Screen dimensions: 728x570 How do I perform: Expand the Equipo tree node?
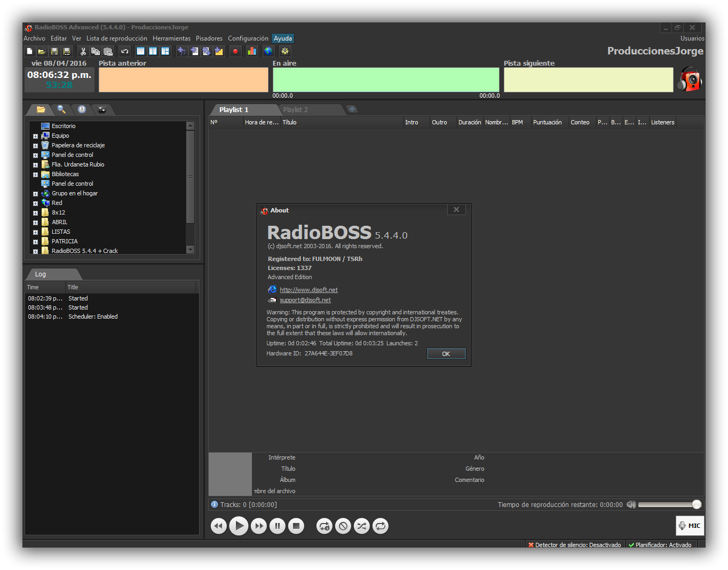[35, 136]
